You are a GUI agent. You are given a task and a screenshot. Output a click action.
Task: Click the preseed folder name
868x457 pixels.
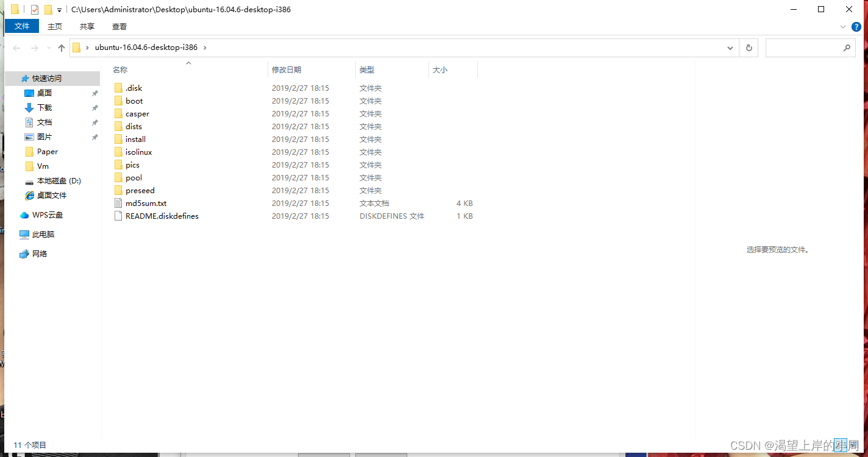[x=140, y=190]
